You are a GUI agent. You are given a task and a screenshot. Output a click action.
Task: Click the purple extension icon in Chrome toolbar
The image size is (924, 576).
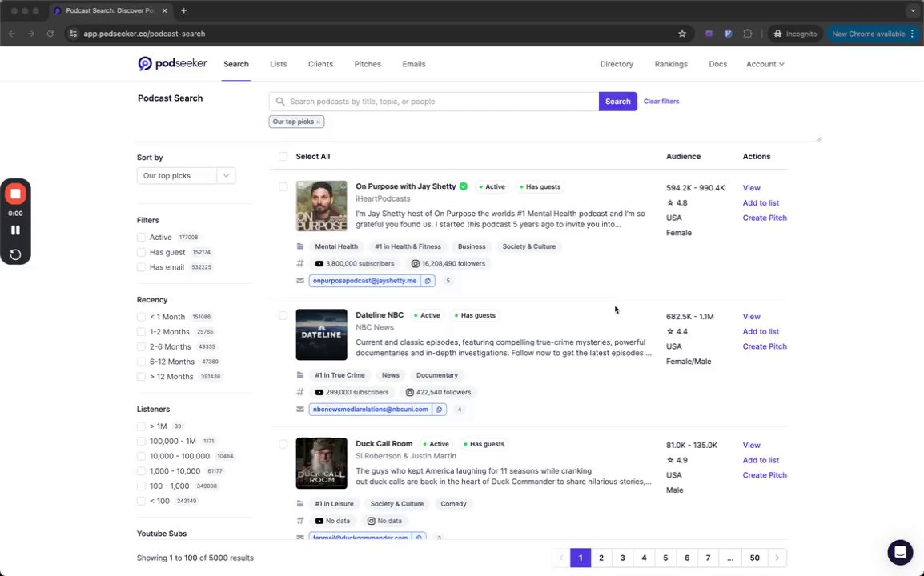click(x=709, y=34)
